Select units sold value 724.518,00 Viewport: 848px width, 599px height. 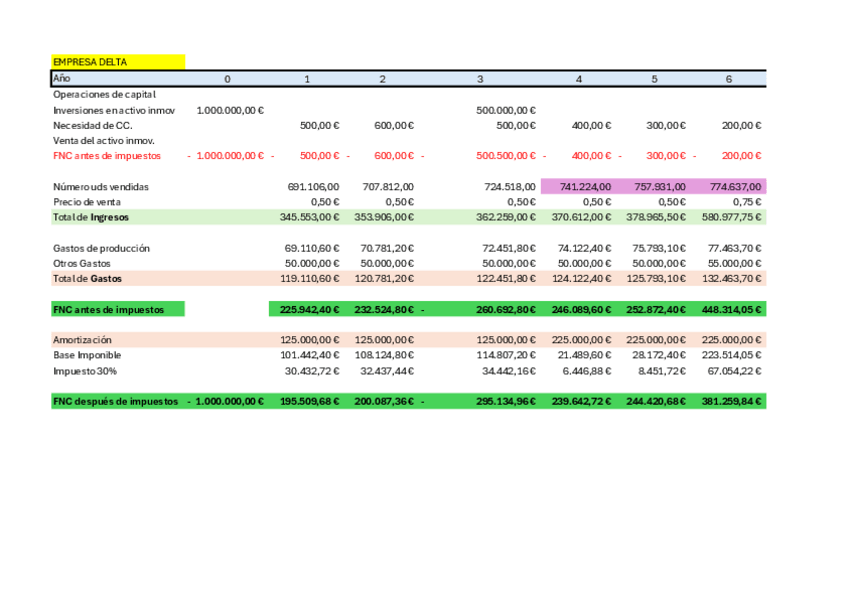coord(510,187)
